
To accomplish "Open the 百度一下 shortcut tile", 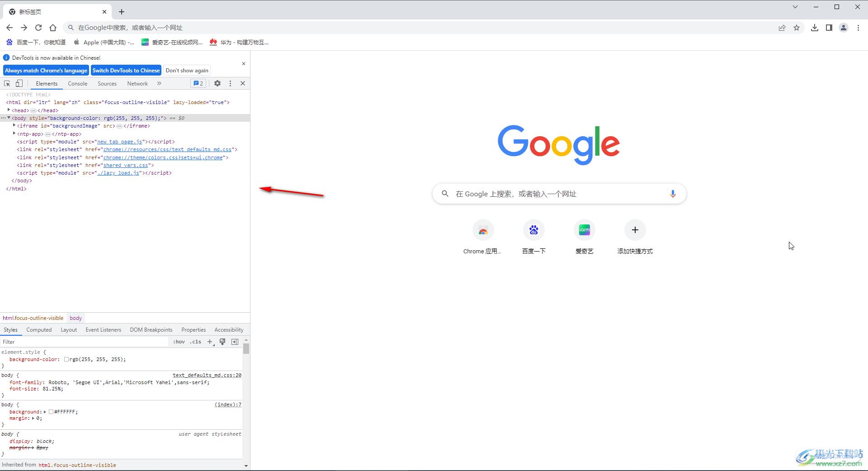I will pyautogui.click(x=533, y=238).
